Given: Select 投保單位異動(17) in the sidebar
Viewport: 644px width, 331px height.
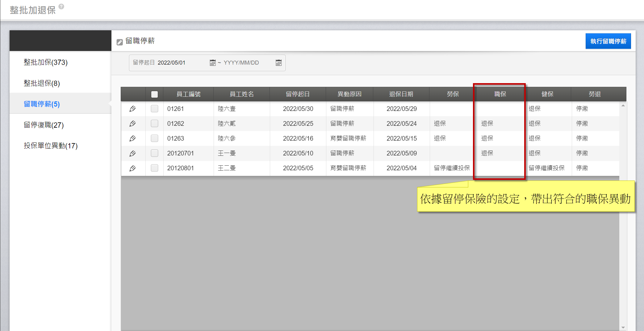Looking at the screenshot, I should click(x=51, y=146).
